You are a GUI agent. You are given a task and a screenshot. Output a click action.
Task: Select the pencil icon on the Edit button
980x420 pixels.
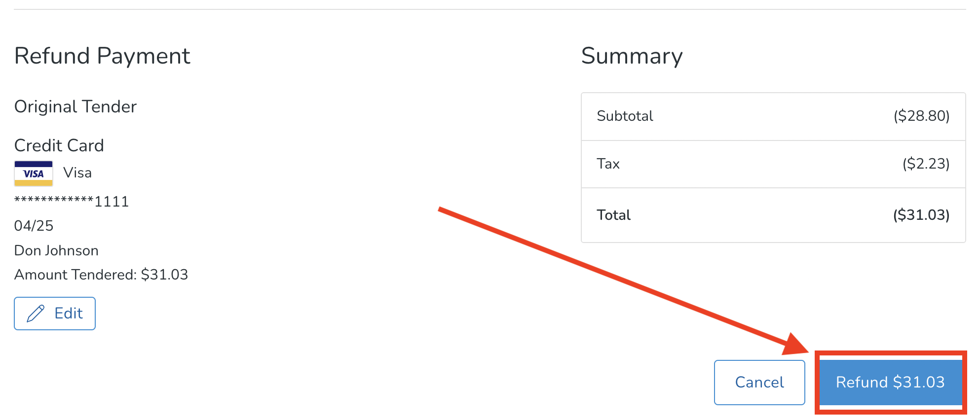tap(35, 314)
